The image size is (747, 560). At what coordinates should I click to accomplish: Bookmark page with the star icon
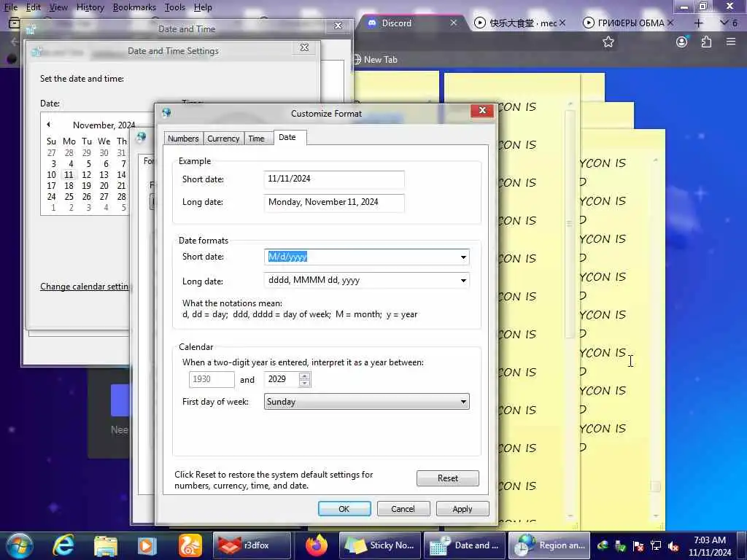[x=608, y=42]
